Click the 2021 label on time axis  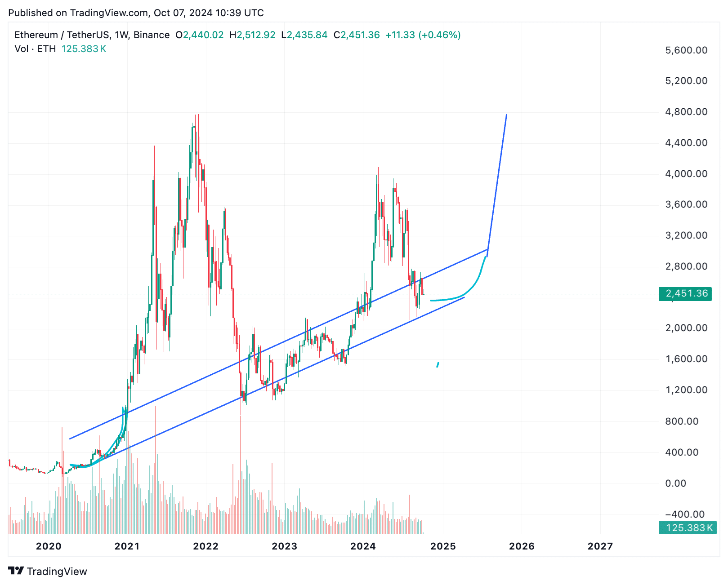click(x=127, y=546)
